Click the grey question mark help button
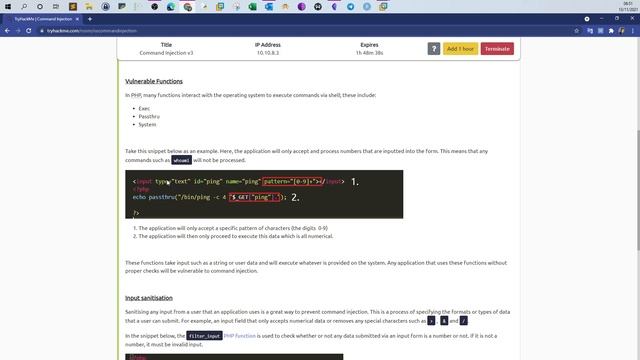The height and width of the screenshot is (360, 640). (433, 49)
